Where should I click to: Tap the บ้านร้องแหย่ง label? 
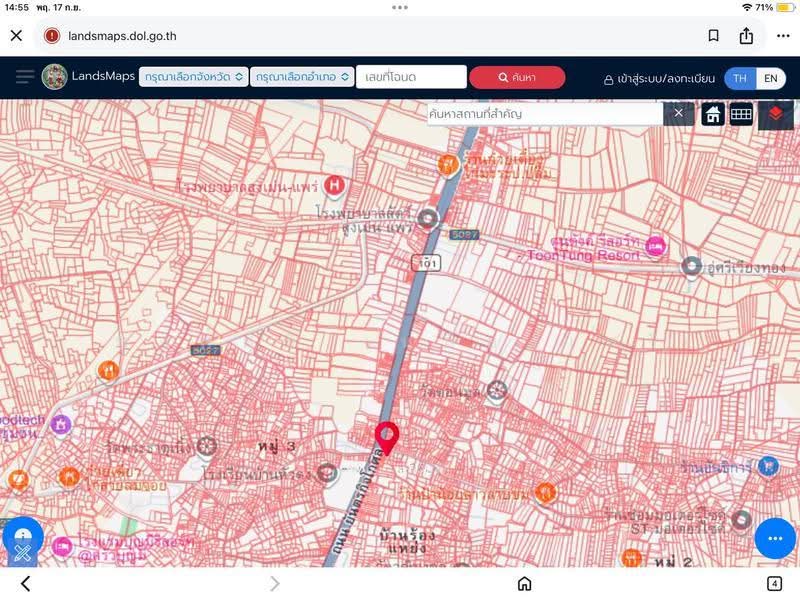point(407,542)
